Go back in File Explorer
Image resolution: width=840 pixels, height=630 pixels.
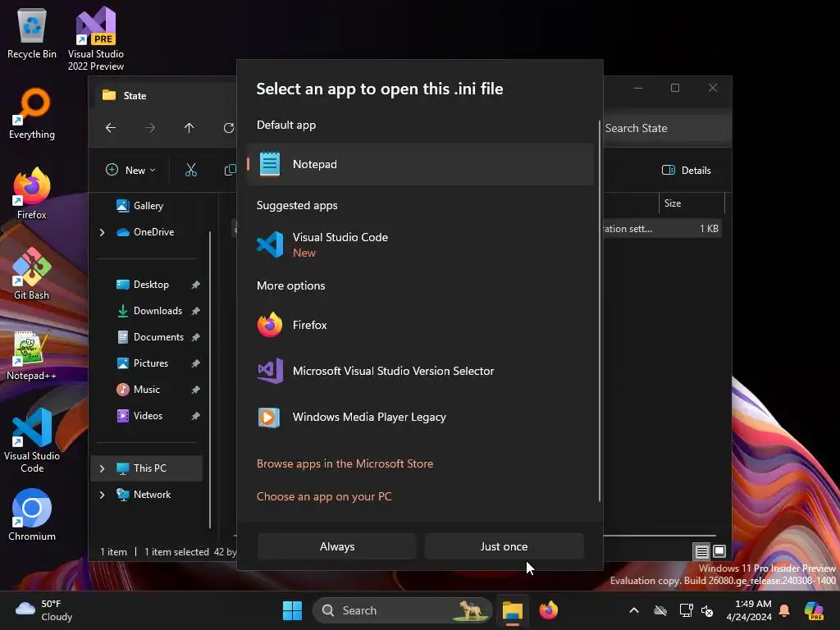[111, 128]
